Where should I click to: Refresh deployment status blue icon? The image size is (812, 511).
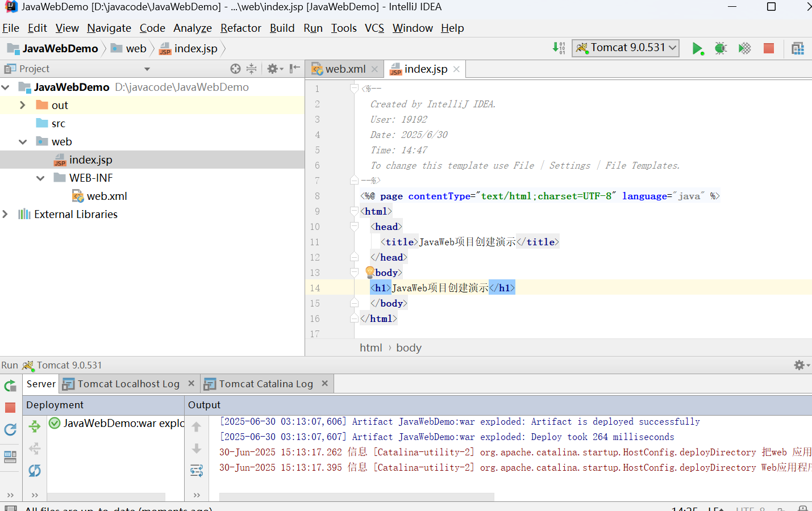(x=35, y=471)
